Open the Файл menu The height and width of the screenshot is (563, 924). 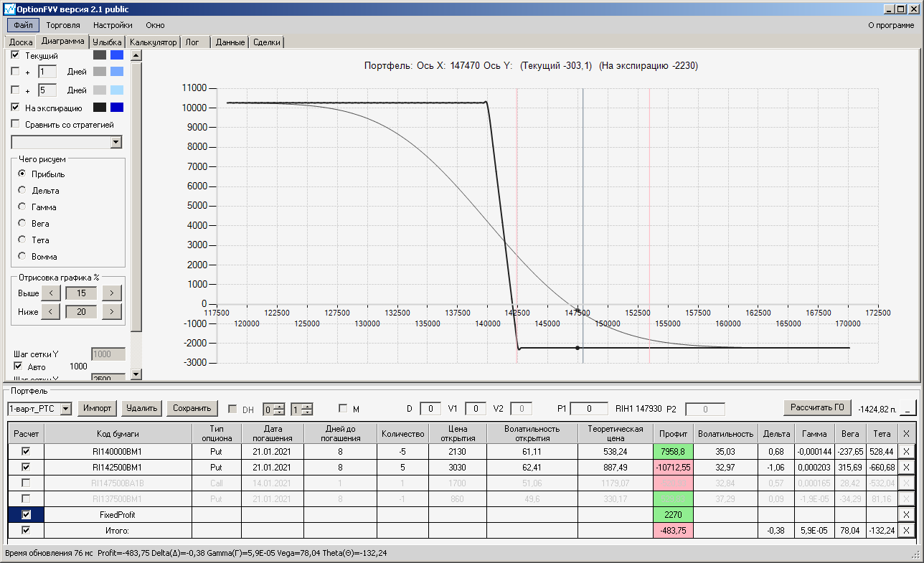23,25
